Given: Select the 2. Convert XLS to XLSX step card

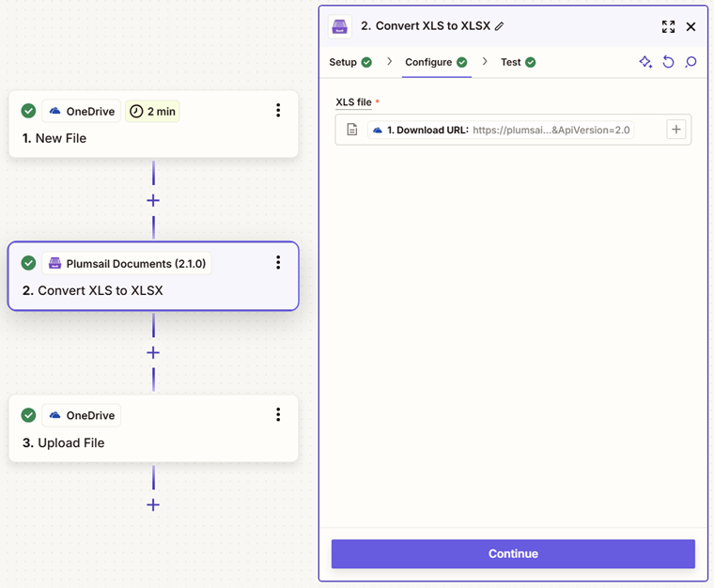Looking at the screenshot, I should click(x=153, y=276).
